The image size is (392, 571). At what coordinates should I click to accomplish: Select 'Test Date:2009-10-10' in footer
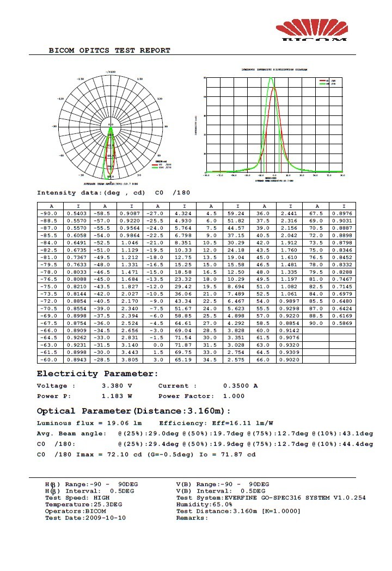click(85, 518)
